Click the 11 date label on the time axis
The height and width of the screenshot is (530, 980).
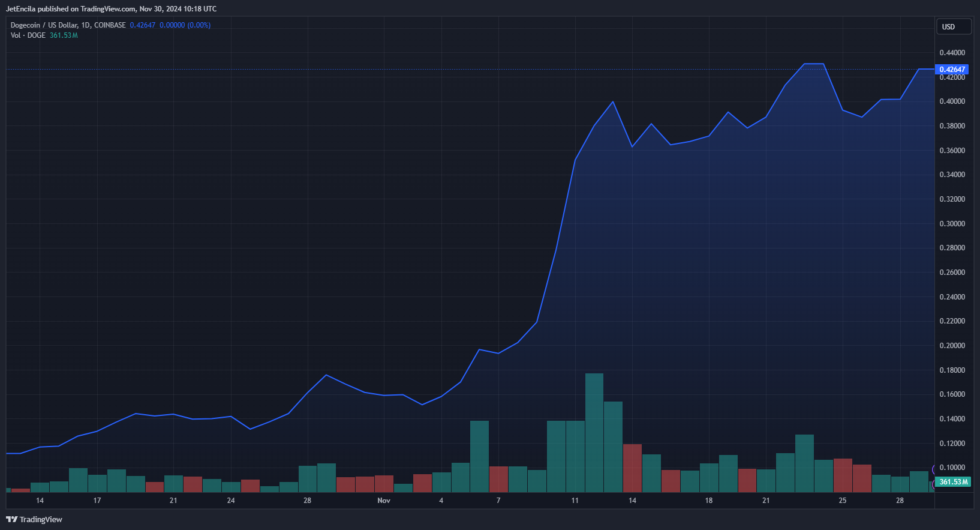click(x=575, y=501)
